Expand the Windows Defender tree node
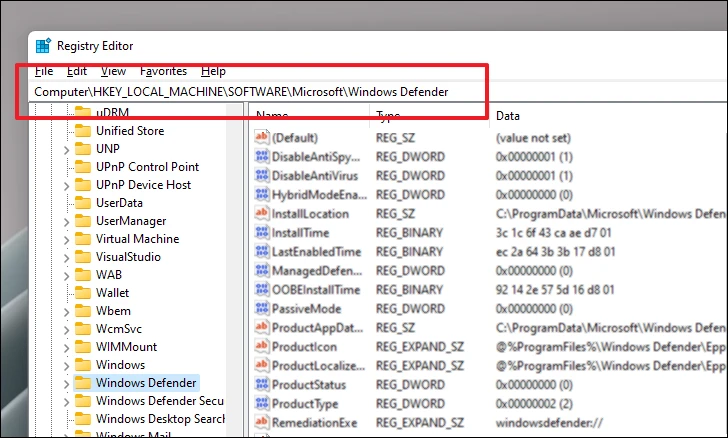This screenshot has width=728, height=438. tap(66, 384)
